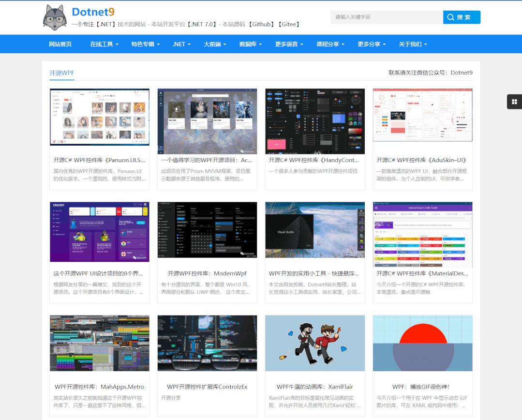Click the blue 搜索 search button
Image resolution: width=522 pixels, height=420 pixels.
click(462, 17)
